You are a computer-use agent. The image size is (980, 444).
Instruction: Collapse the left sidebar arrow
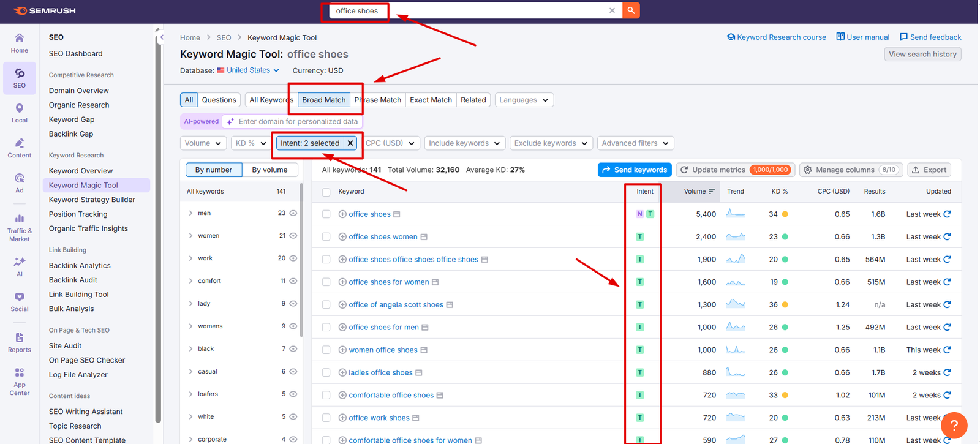162,37
